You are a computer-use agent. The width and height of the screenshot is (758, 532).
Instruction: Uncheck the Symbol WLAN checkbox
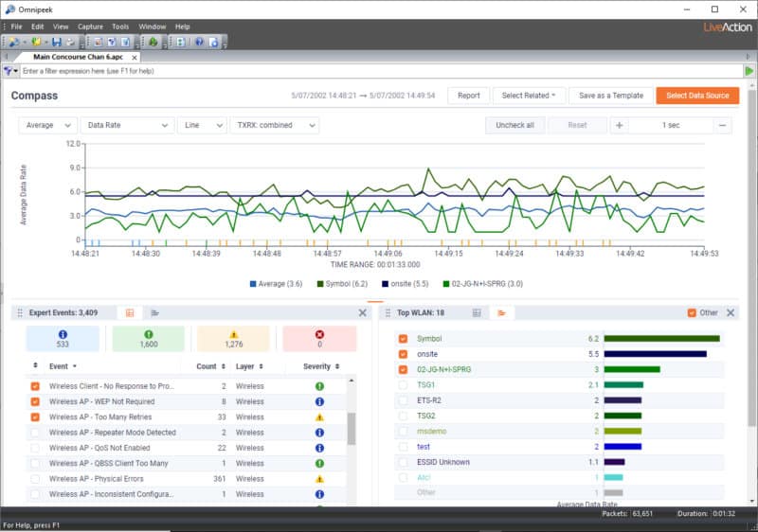(404, 339)
